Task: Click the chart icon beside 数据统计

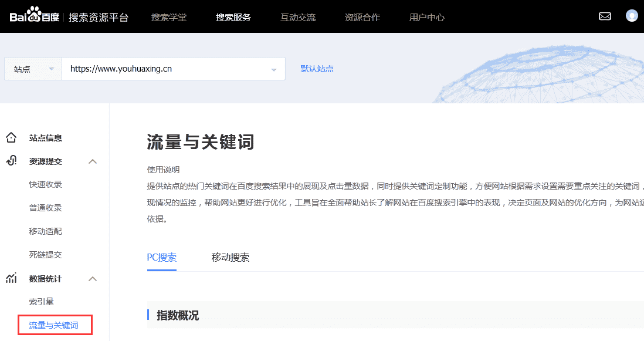Action: (x=11, y=278)
